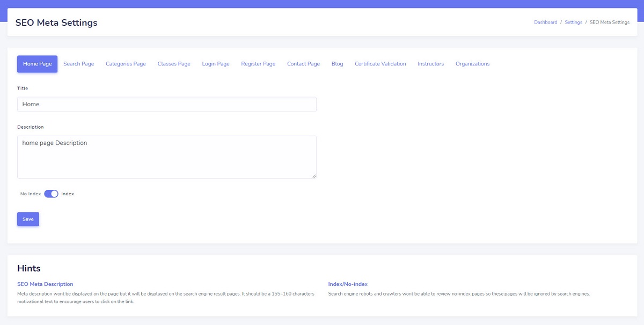The width and height of the screenshot is (644, 325).
Task: Click the active Home Page tab
Action: (x=38, y=64)
